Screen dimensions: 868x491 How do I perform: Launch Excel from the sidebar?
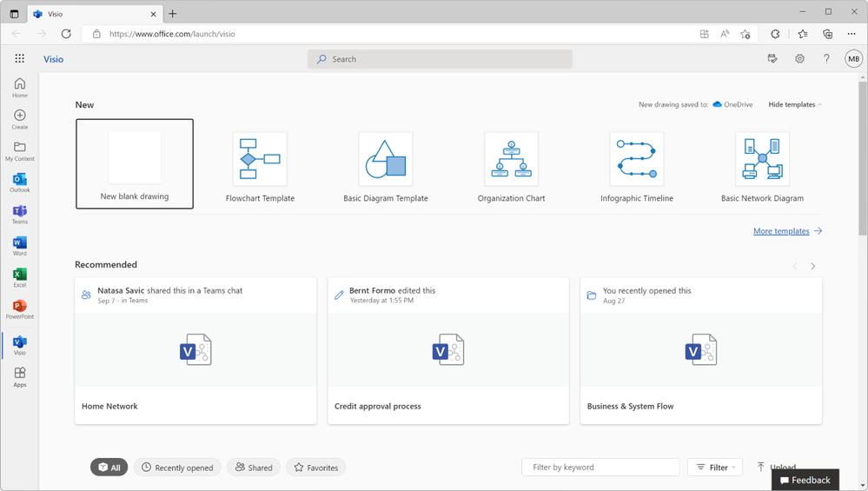[x=20, y=277]
